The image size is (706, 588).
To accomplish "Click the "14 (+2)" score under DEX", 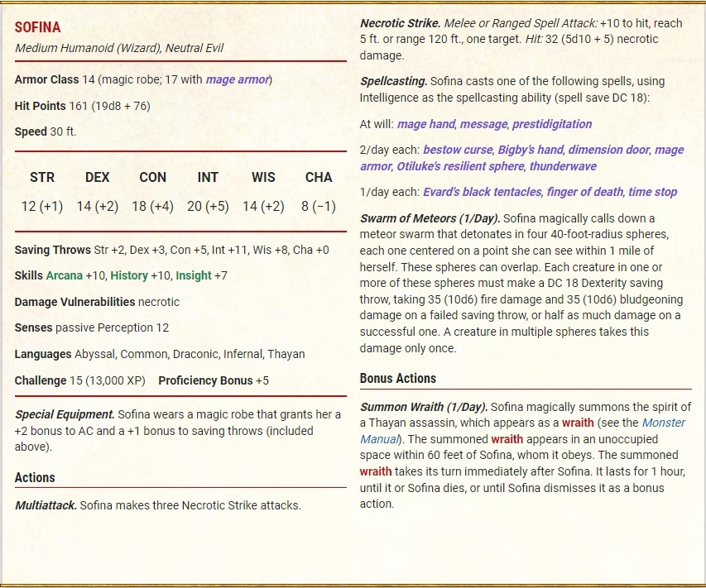I will tap(98, 207).
